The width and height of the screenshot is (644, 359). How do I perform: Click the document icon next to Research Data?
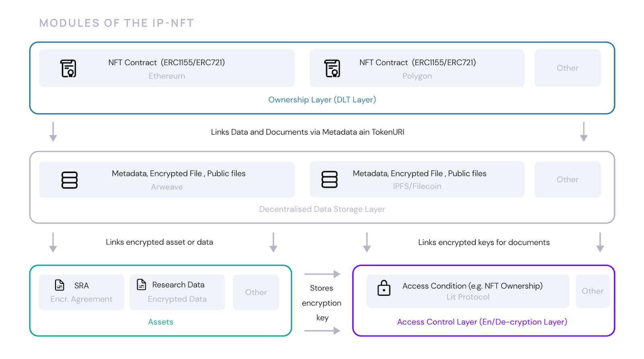click(x=141, y=284)
